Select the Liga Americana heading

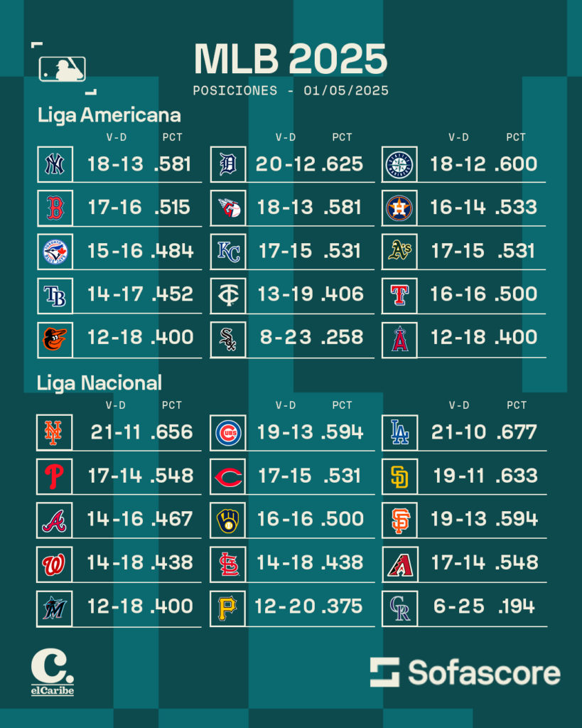[x=109, y=116]
